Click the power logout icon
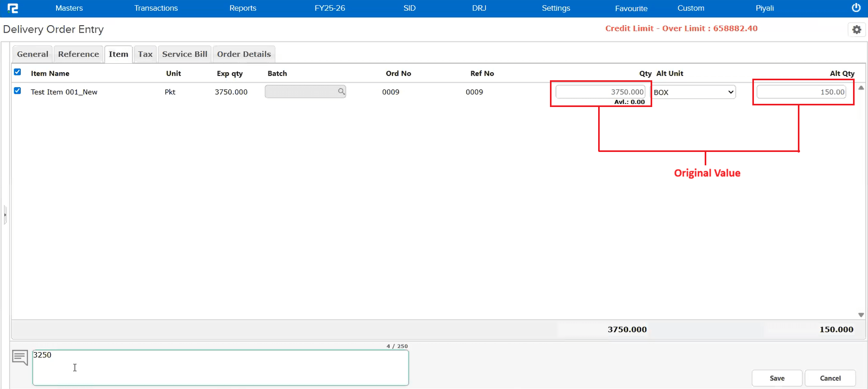This screenshot has height=389, width=868. tap(856, 8)
